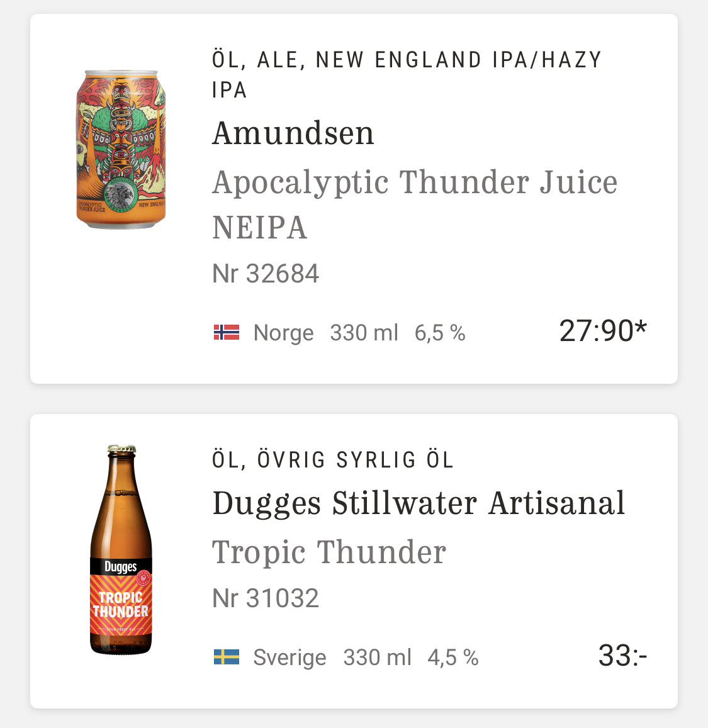The height and width of the screenshot is (728, 708).
Task: Tap the Dugges Tropic Thunder bottle image
Action: pos(121,550)
